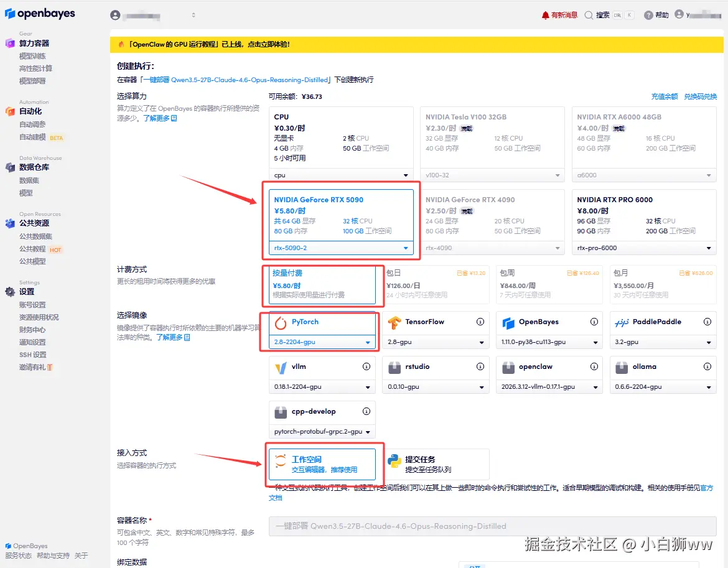Show info for openclaw image
The height and width of the screenshot is (568, 728).
point(594,366)
